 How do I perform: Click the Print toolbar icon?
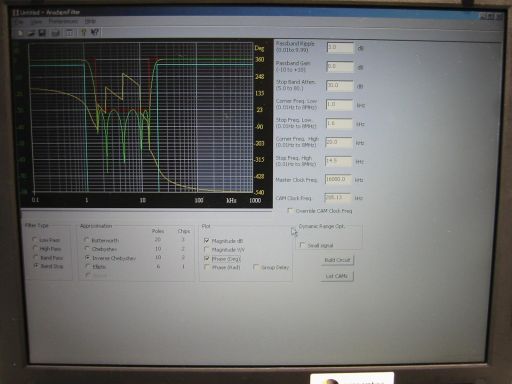click(56, 33)
